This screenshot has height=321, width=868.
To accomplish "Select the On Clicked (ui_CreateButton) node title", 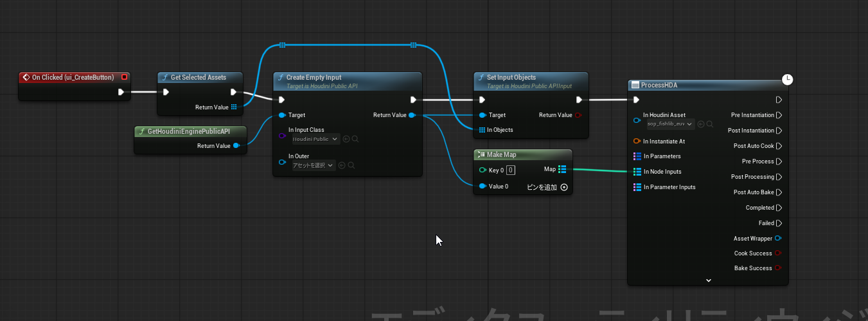I will [x=73, y=77].
